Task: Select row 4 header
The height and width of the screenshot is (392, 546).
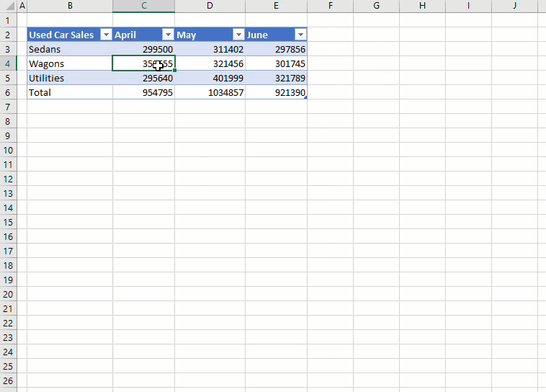Action: (x=7, y=63)
